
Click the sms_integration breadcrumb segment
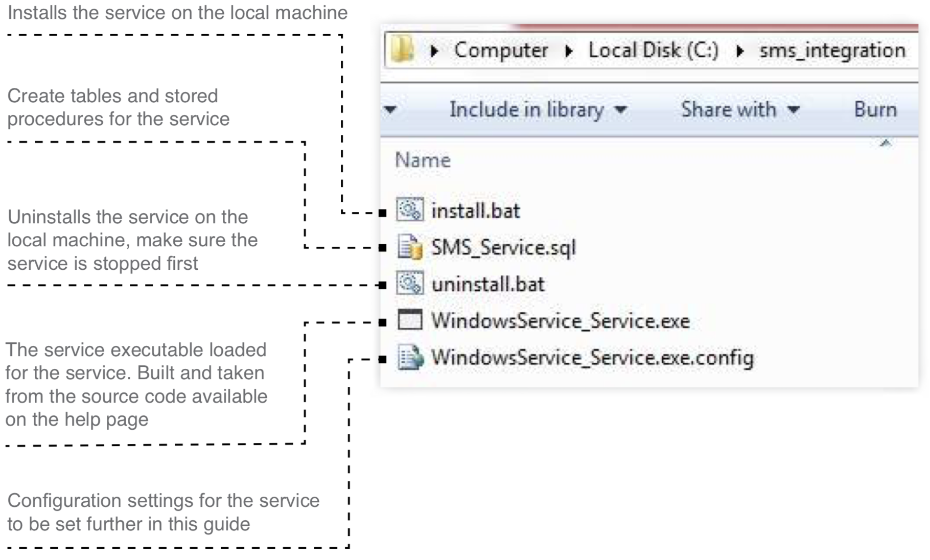click(832, 50)
